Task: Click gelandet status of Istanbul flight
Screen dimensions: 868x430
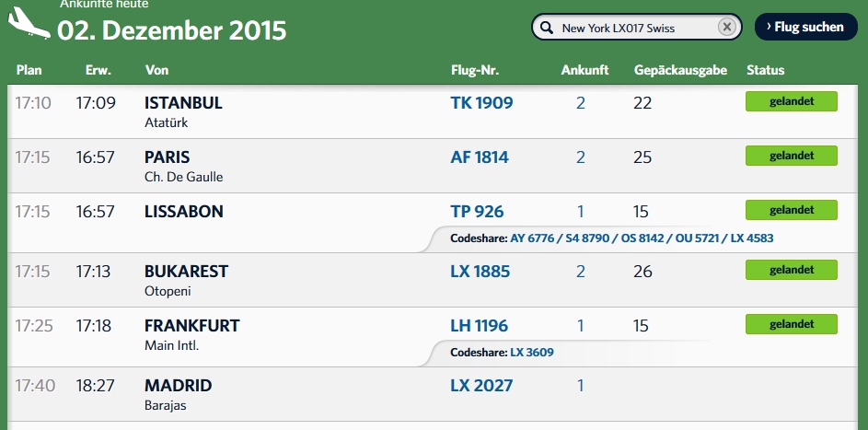Action: (x=791, y=102)
